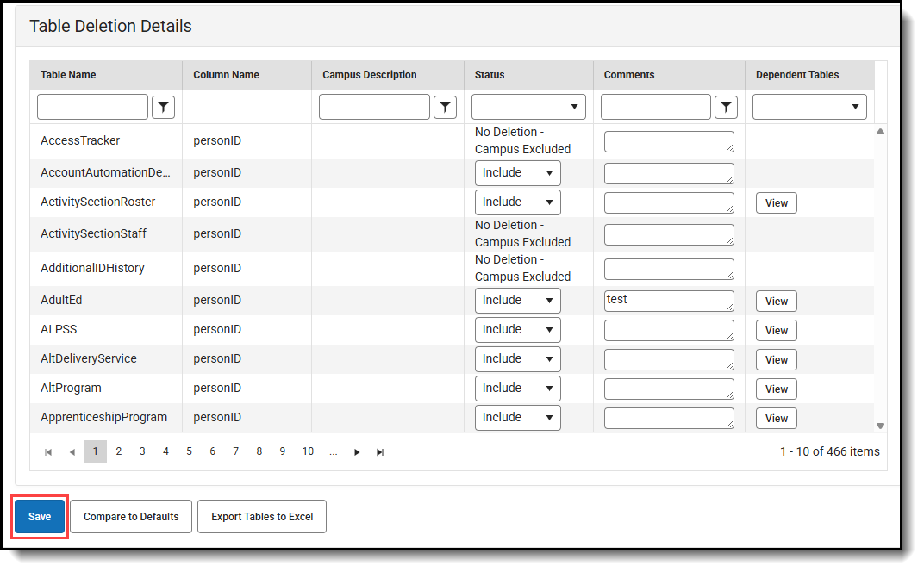Click the comment field containing test
924x572 pixels.
point(669,300)
